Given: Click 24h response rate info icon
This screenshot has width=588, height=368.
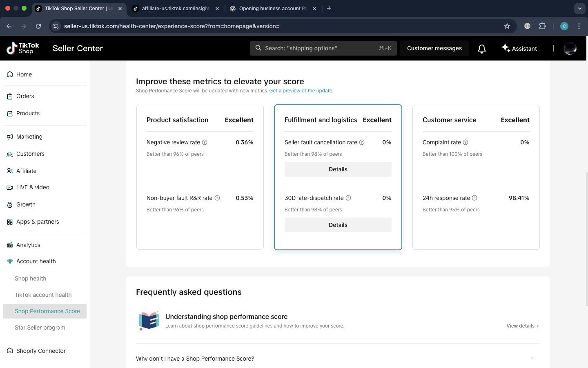Looking at the screenshot, I should pyautogui.click(x=474, y=198).
